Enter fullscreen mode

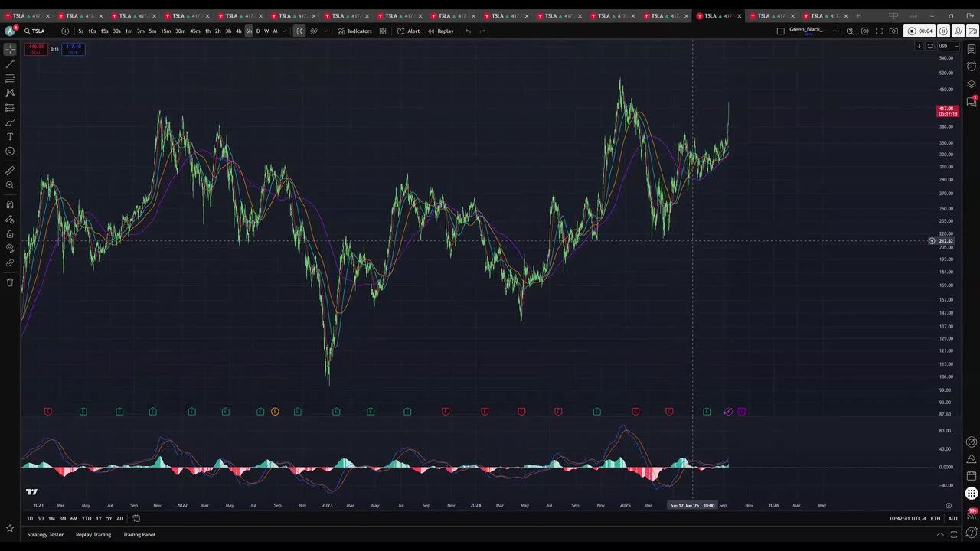(x=879, y=31)
